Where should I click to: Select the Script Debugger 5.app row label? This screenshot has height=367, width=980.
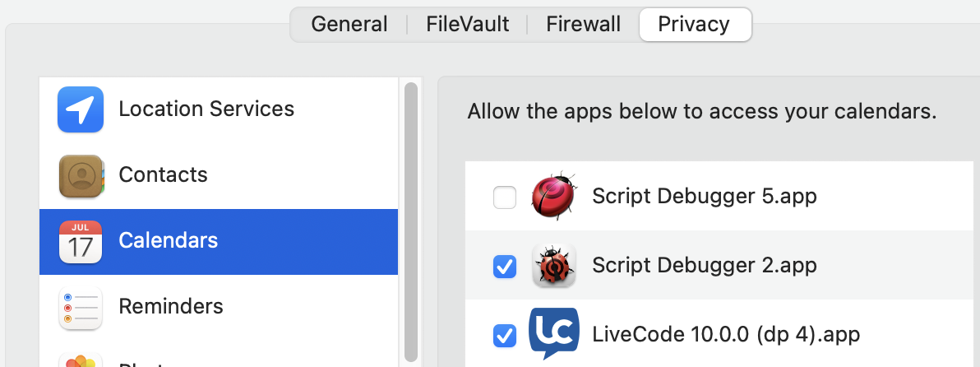(705, 197)
